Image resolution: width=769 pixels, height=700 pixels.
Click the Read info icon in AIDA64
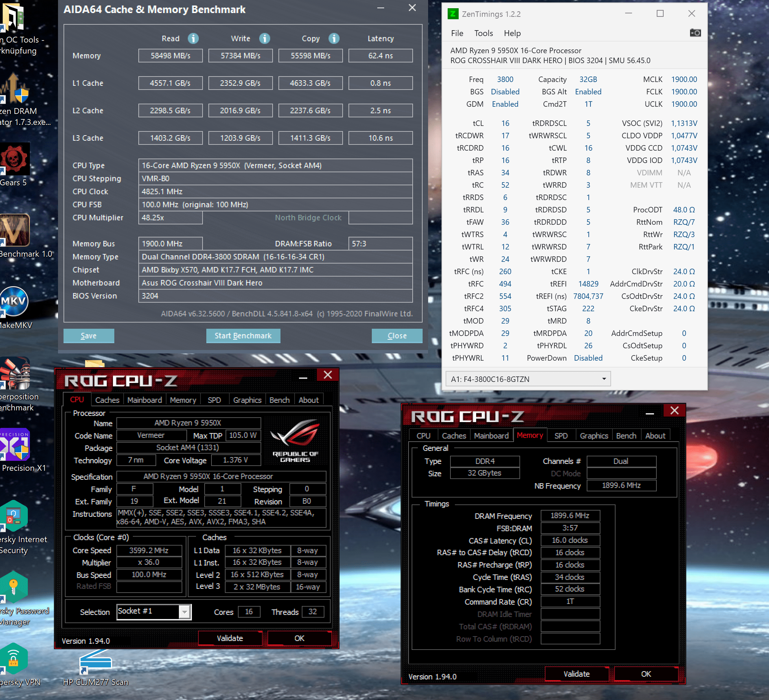(x=193, y=38)
